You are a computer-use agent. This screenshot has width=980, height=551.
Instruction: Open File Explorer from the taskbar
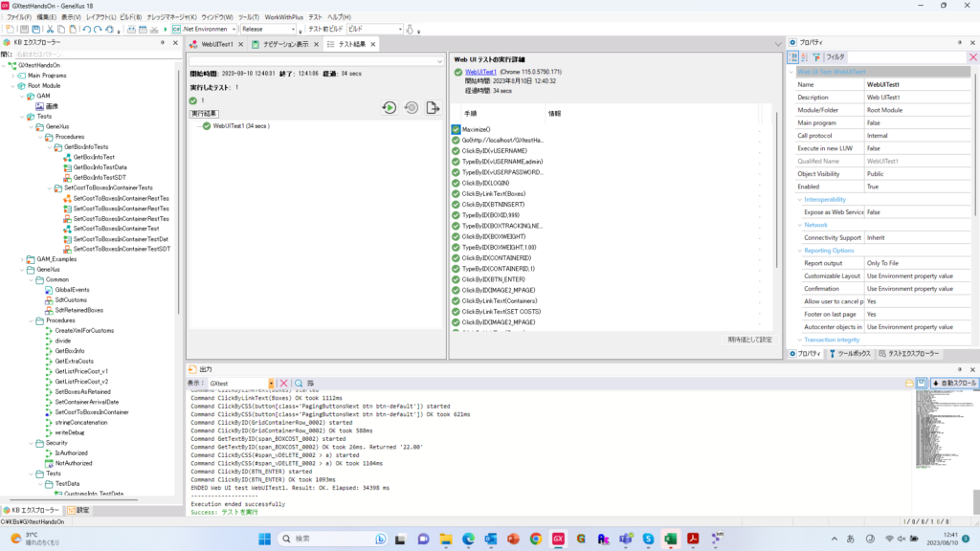(x=446, y=539)
